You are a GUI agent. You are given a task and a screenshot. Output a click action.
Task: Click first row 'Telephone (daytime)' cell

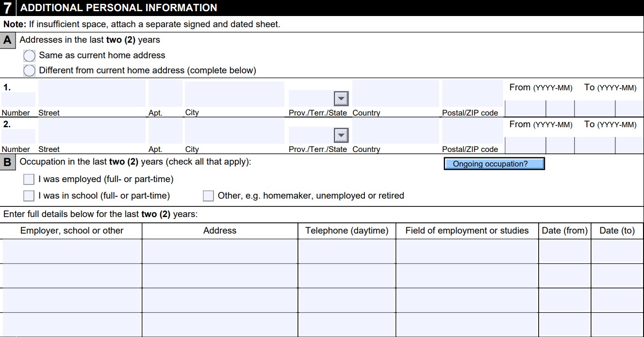(x=347, y=251)
